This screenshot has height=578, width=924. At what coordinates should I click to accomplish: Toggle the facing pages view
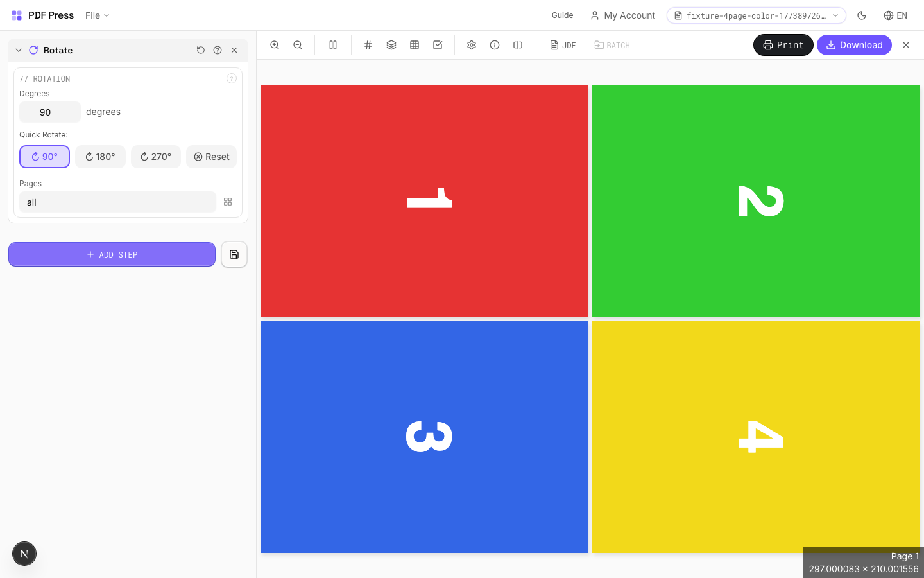[x=333, y=45]
